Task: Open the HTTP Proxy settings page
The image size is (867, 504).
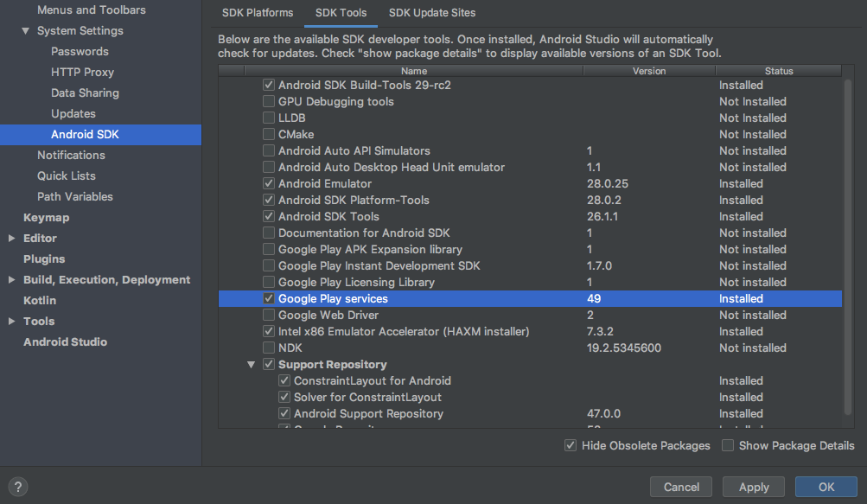Action: coord(81,72)
